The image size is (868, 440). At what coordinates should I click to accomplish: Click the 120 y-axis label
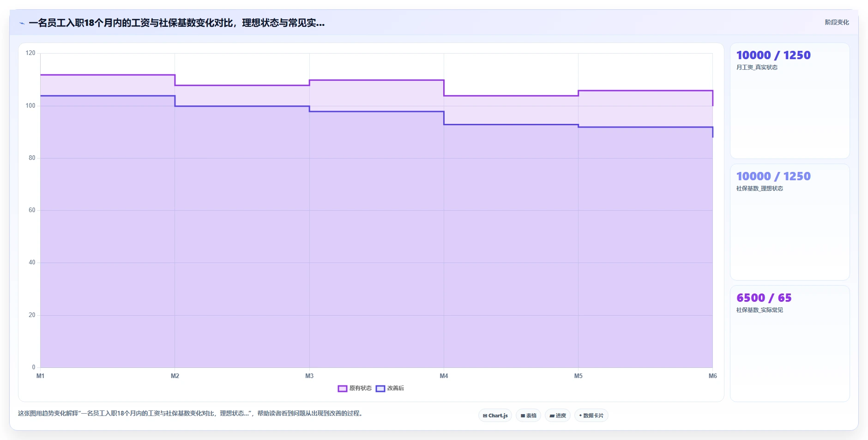click(x=30, y=53)
